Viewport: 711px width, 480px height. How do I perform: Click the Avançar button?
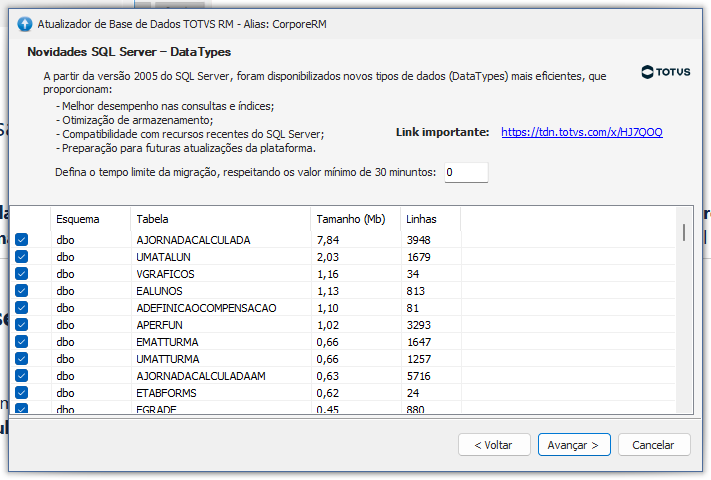(x=574, y=444)
